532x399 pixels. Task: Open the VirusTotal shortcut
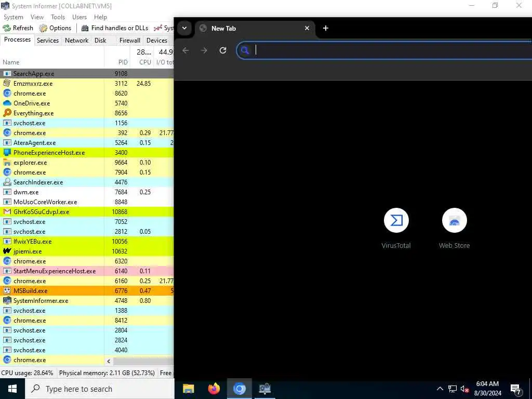click(x=396, y=229)
